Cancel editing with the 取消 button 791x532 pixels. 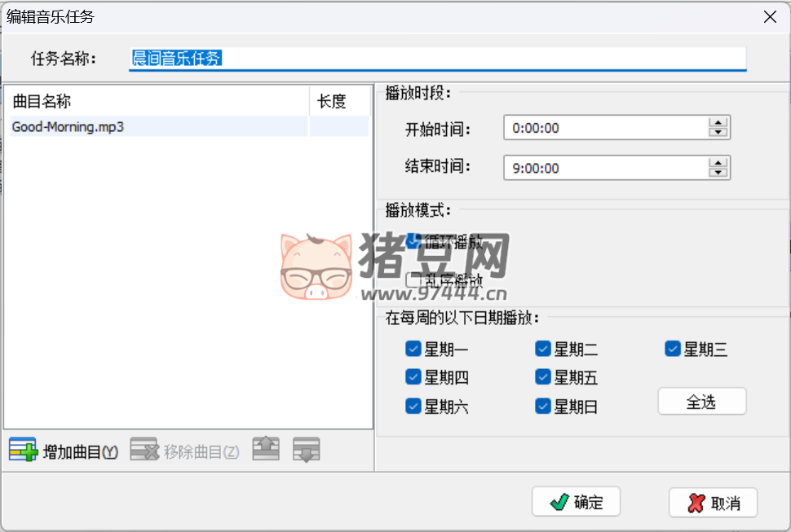point(713,503)
